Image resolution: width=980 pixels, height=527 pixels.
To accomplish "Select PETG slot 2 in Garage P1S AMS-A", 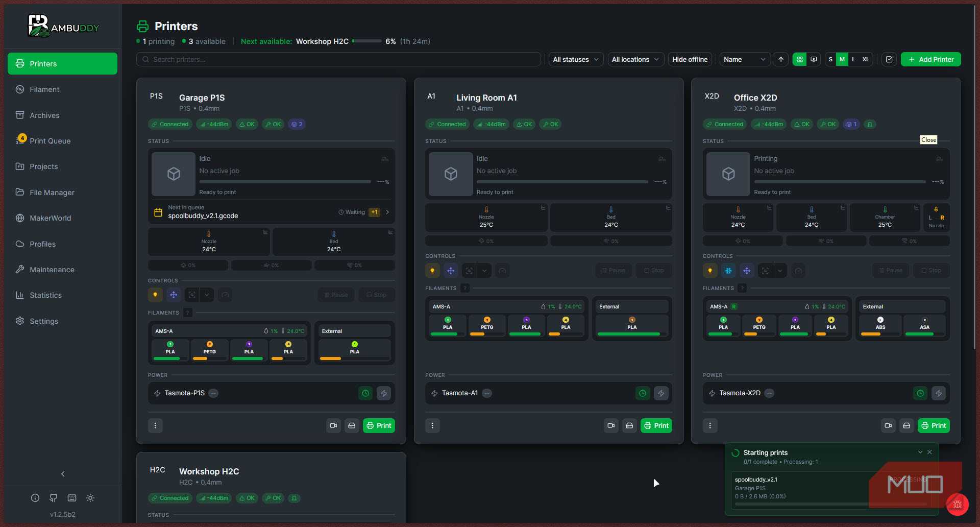I will (209, 351).
